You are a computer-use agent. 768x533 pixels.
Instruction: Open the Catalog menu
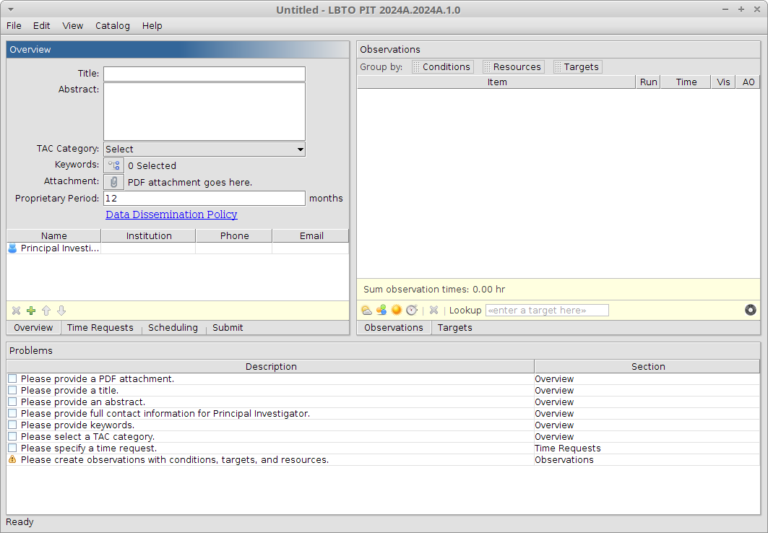[x=112, y=25]
